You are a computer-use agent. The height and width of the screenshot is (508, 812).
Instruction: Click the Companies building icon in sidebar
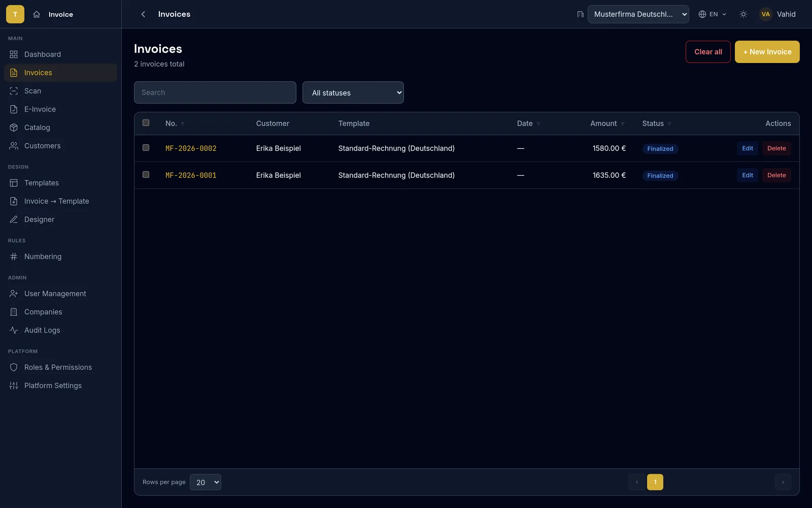click(x=14, y=312)
